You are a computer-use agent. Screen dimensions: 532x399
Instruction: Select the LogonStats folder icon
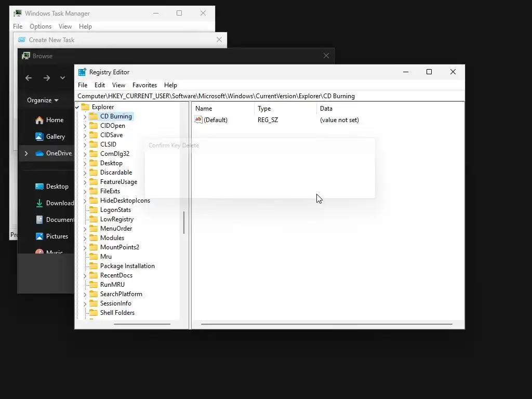(94, 210)
